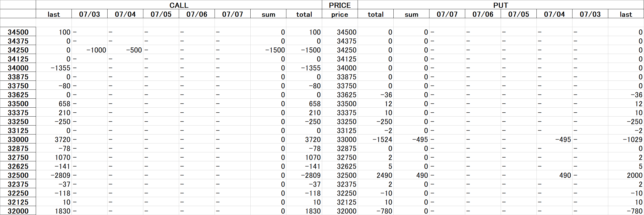Click CALL last value 1070
Image resolution: width=644 pixels, height=215 pixels.
tap(54, 157)
